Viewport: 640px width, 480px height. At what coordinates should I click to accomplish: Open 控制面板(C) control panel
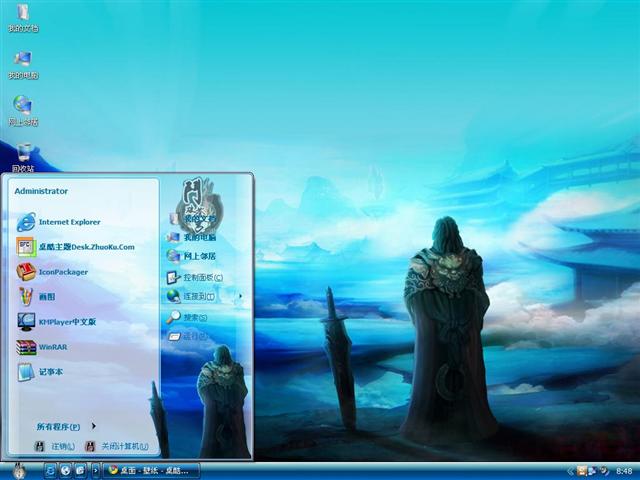coord(195,278)
